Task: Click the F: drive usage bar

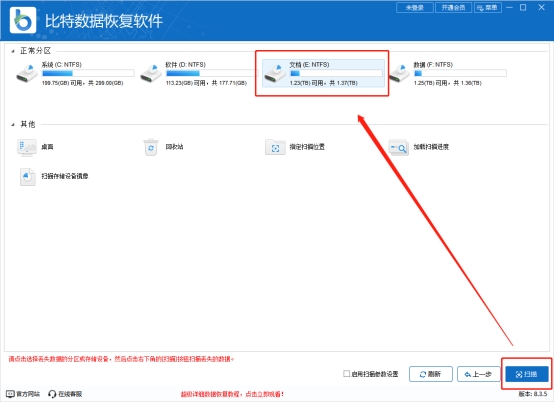Action: pos(460,73)
